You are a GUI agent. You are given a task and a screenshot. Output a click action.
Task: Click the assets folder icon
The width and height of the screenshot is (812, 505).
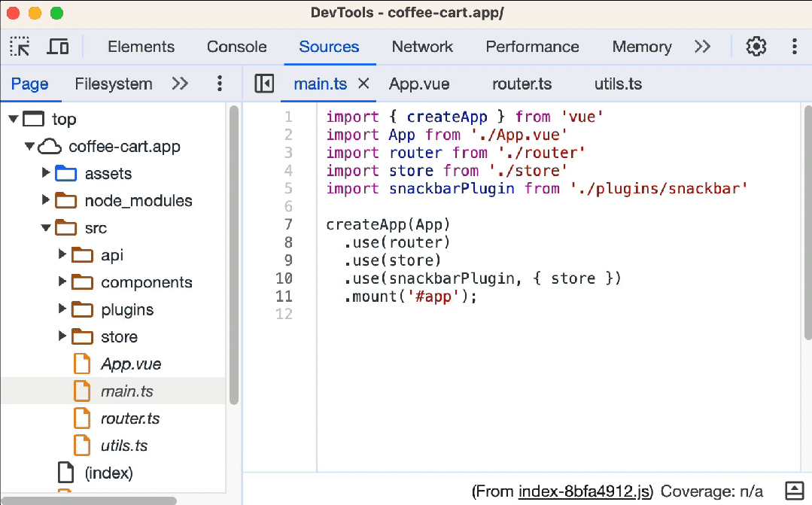(65, 174)
